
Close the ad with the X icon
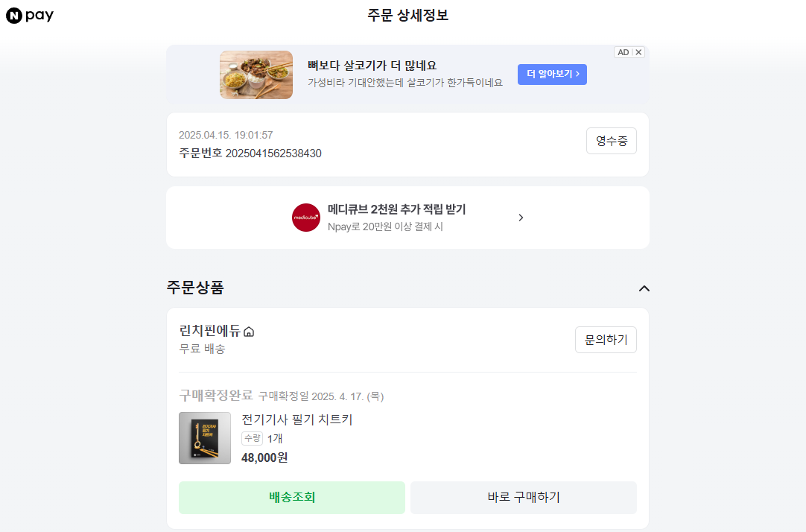point(638,52)
